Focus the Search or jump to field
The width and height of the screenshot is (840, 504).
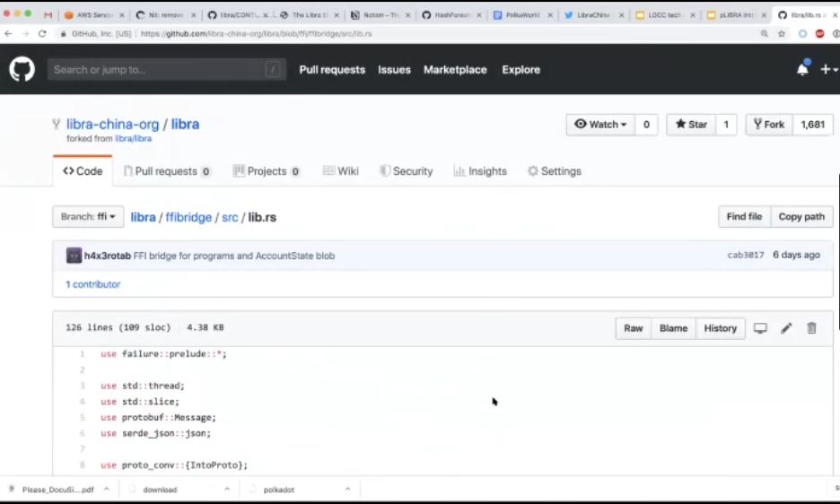pyautogui.click(x=167, y=70)
